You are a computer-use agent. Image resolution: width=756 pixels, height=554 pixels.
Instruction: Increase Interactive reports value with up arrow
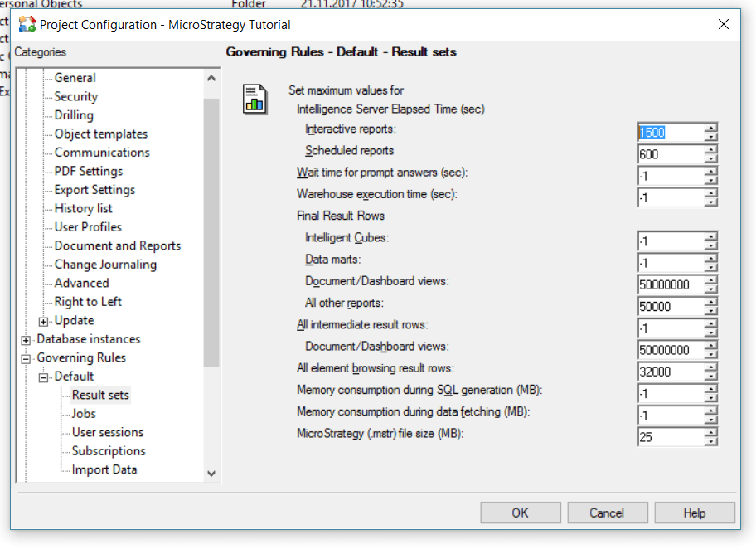coord(710,127)
